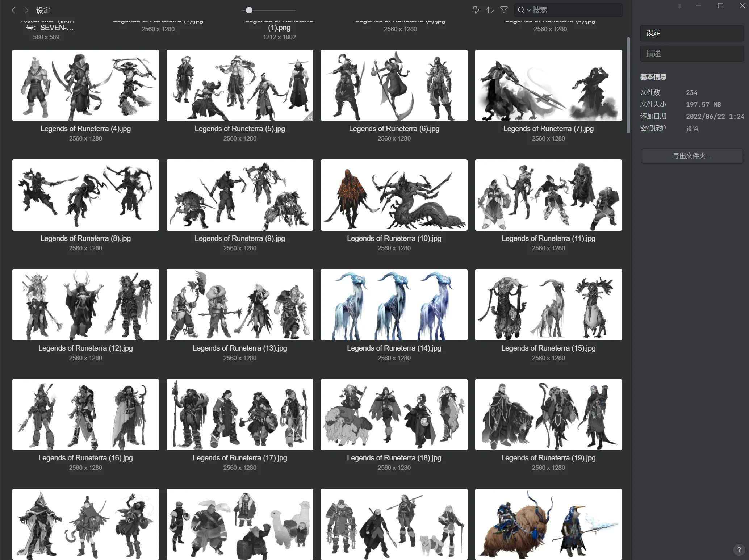
Task: Maximize the window
Action: [720, 6]
